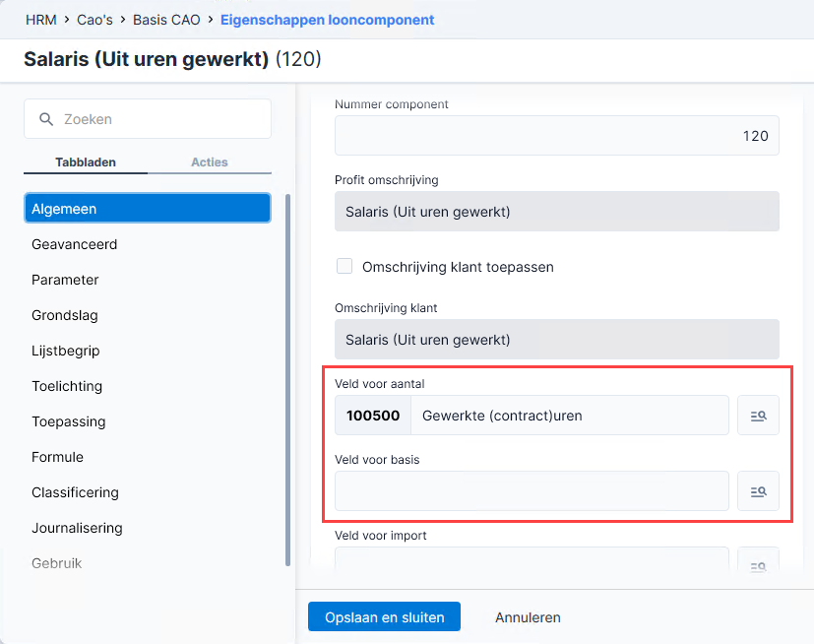
Task: Open the Parameter section
Action: click(x=65, y=280)
